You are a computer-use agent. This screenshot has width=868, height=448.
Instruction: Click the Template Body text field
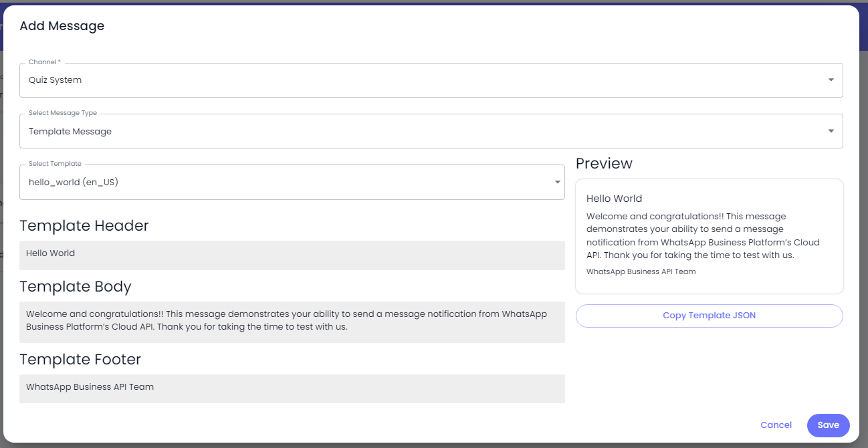[292, 322]
